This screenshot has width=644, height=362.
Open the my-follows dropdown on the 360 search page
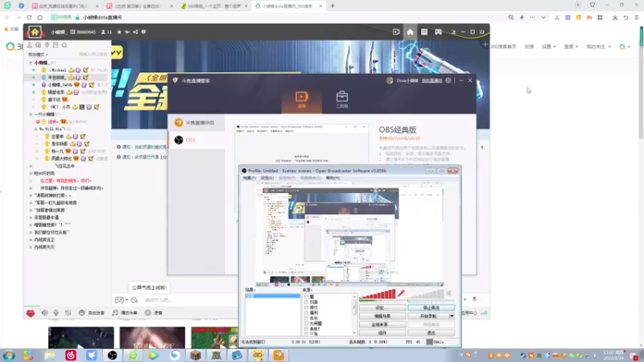[598, 47]
